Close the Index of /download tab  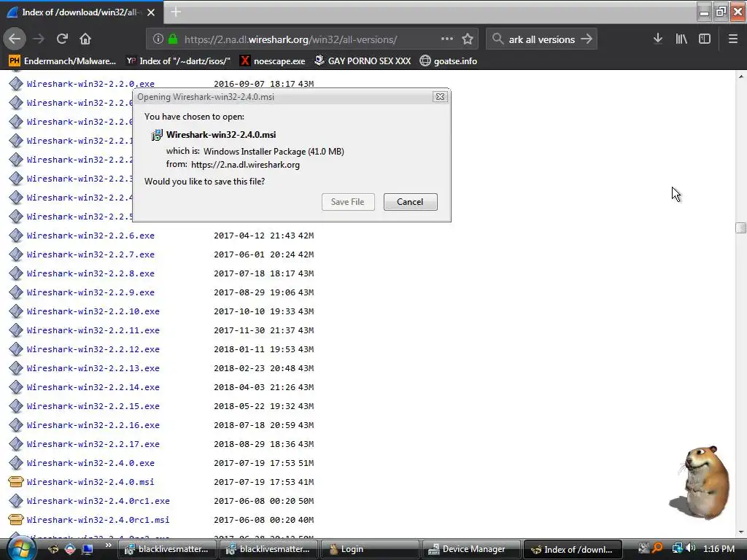151,12
